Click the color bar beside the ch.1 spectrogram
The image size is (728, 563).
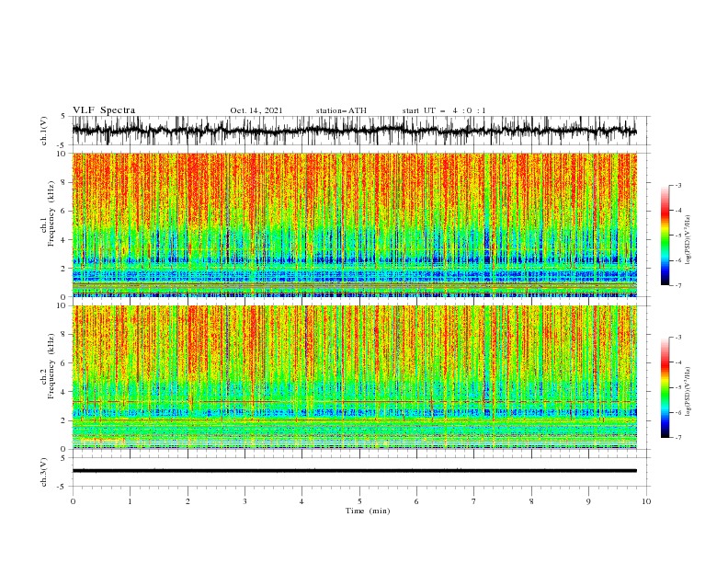[x=665, y=236]
